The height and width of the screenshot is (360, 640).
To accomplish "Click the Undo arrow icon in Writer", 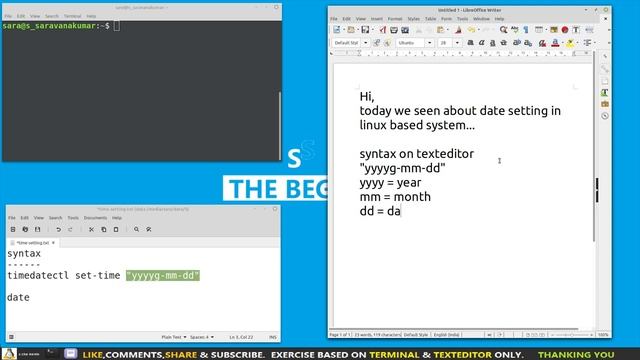I will point(471,30).
